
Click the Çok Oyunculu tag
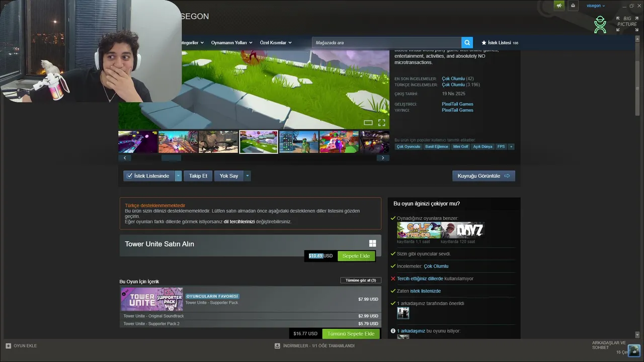[x=409, y=147]
